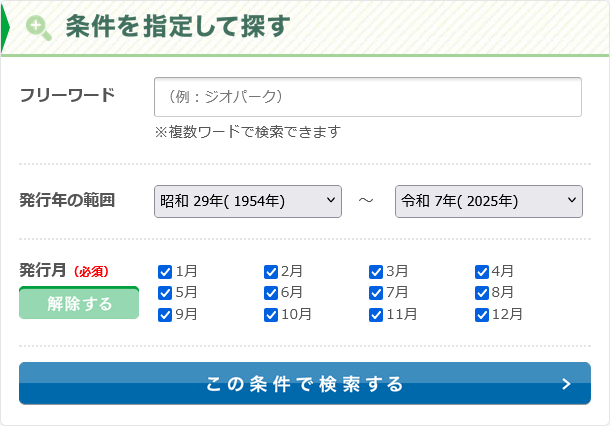Click the 解除する button
Viewport: 610px width, 426px height.
79,303
